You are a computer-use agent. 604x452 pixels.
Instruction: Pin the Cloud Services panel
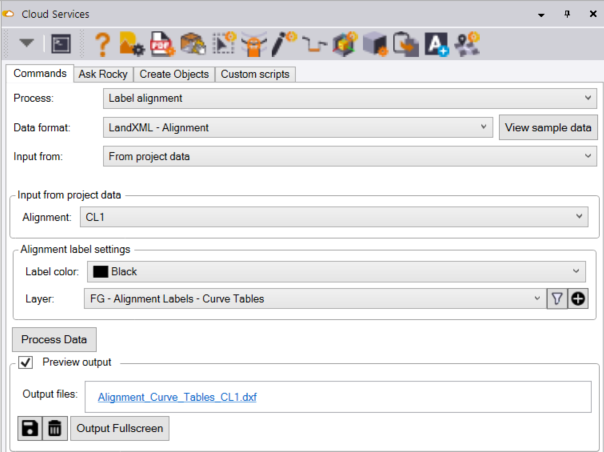pos(567,14)
